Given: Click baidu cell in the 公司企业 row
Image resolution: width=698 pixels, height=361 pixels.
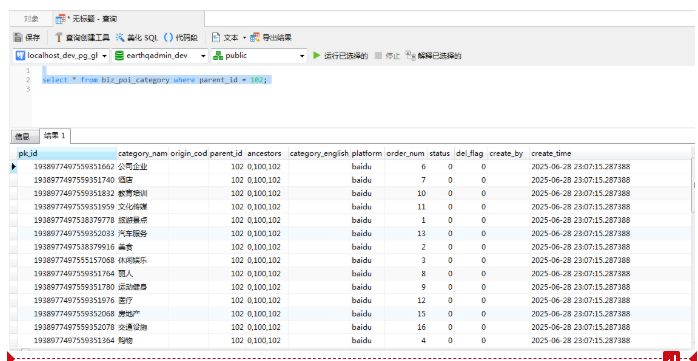Looking at the screenshot, I should click(367, 167).
